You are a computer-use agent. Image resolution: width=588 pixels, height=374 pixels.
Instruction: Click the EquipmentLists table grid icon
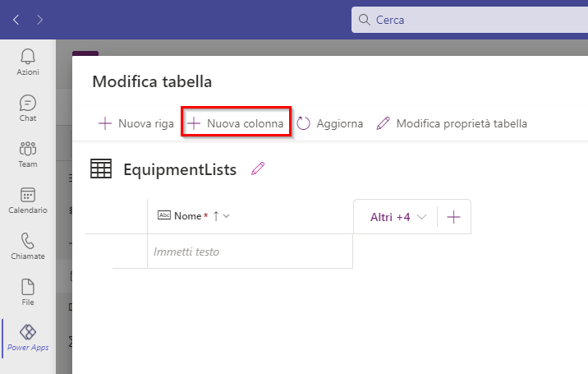pyautogui.click(x=101, y=169)
